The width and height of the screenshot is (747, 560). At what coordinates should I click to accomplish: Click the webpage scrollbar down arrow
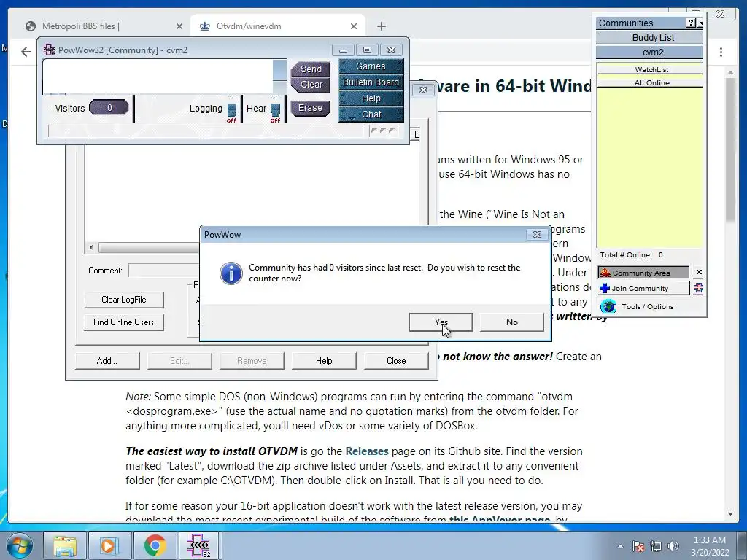730,514
